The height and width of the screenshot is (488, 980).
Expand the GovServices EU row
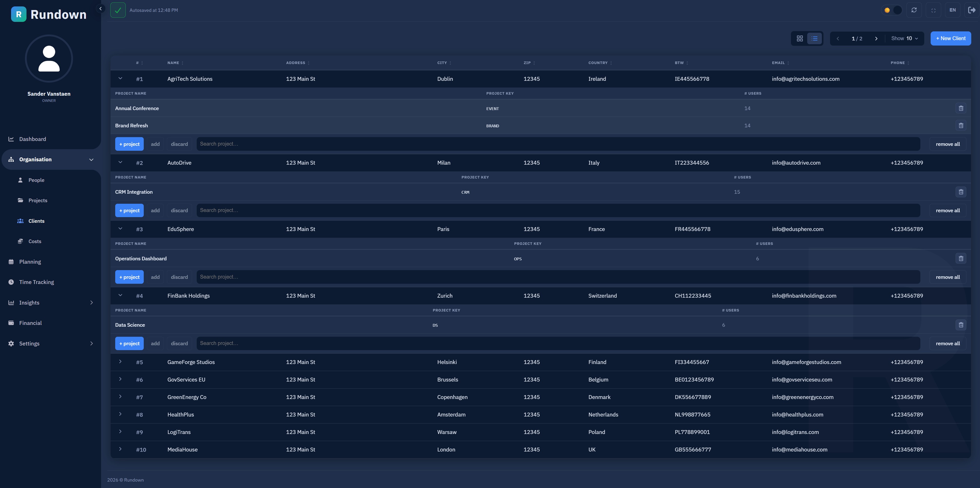(x=120, y=379)
